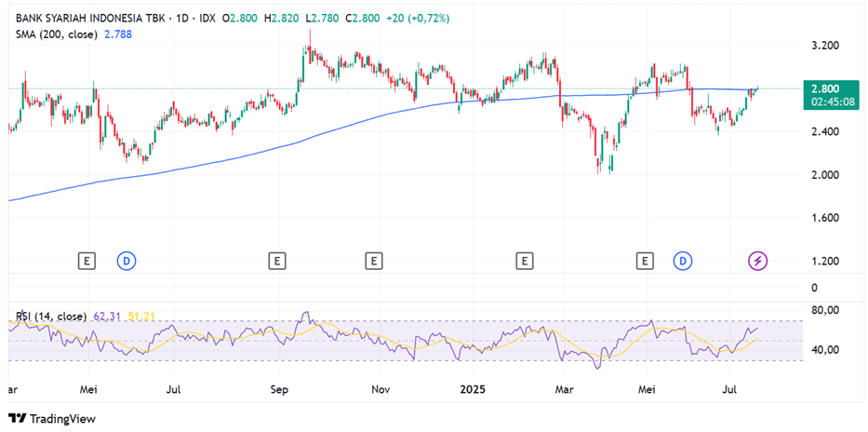Click the 80,00 level on the RSI scale
The height and width of the screenshot is (432, 868).
(x=826, y=310)
